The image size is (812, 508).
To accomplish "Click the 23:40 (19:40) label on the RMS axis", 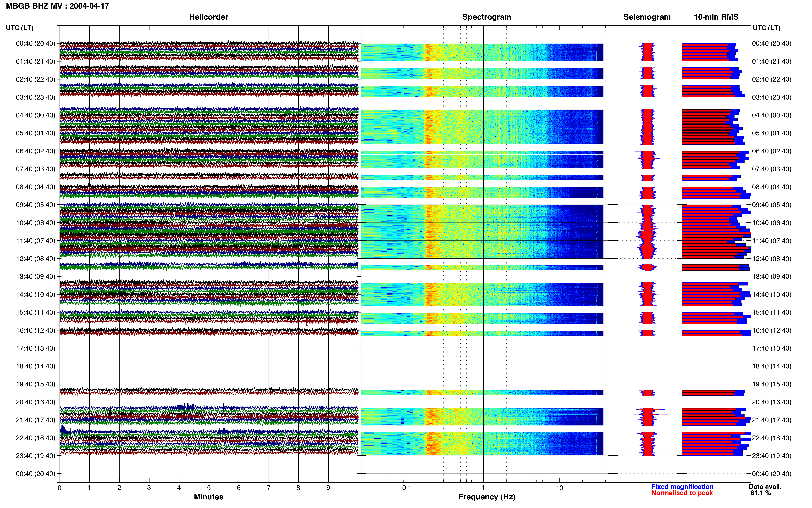I will click(x=772, y=456).
